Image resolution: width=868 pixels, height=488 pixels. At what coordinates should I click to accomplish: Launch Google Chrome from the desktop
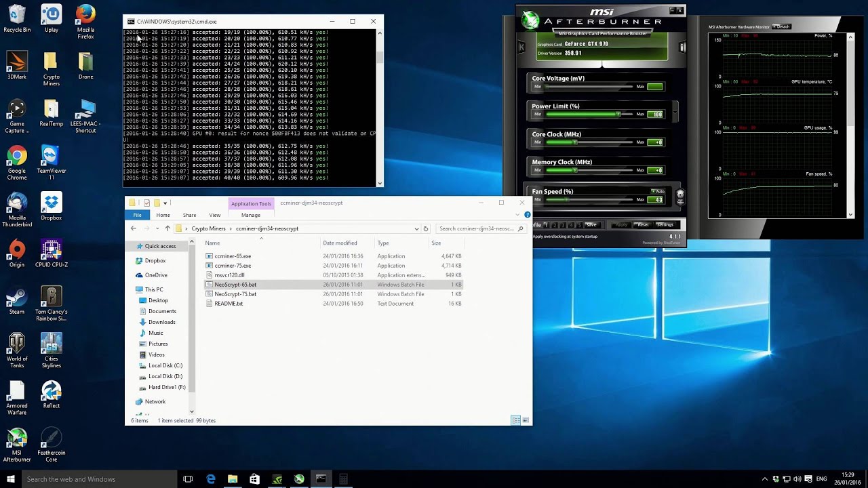(17, 163)
